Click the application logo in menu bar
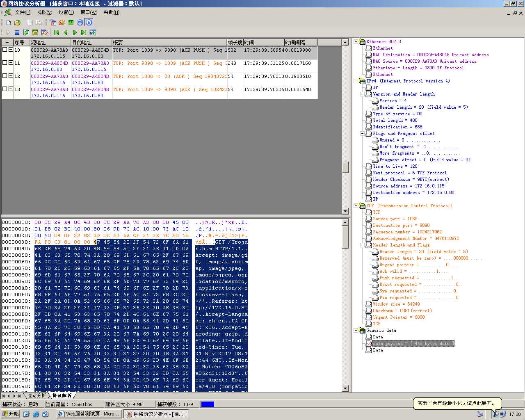 click(x=8, y=12)
